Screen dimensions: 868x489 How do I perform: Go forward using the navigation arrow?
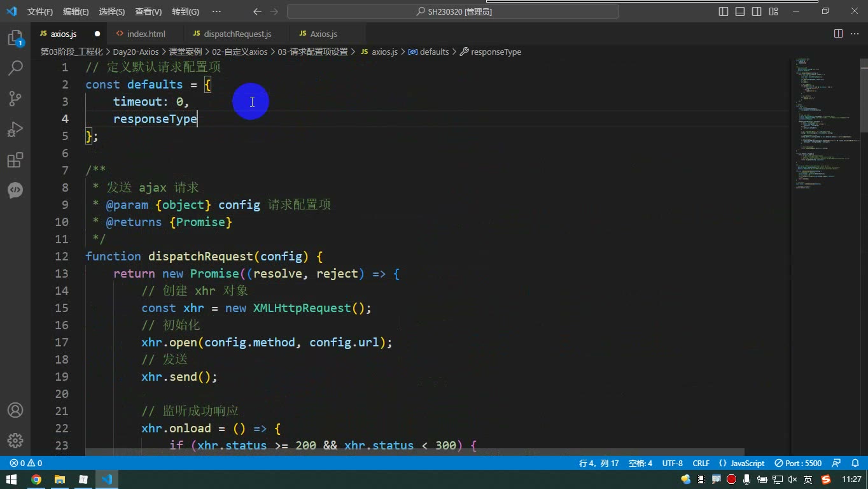tap(274, 11)
